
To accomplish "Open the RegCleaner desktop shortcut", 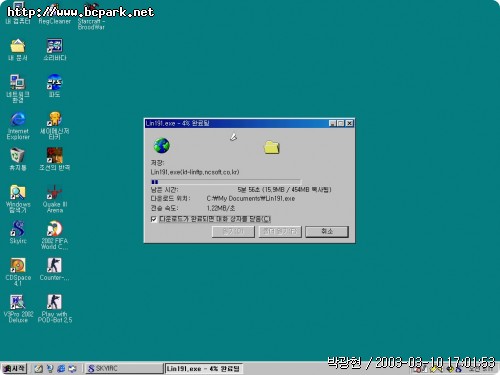I will [55, 13].
